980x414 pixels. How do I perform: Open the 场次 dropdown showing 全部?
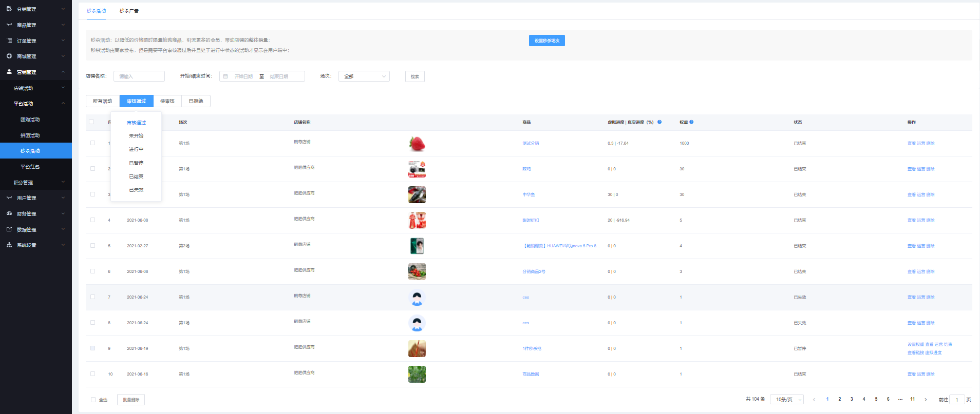point(364,76)
